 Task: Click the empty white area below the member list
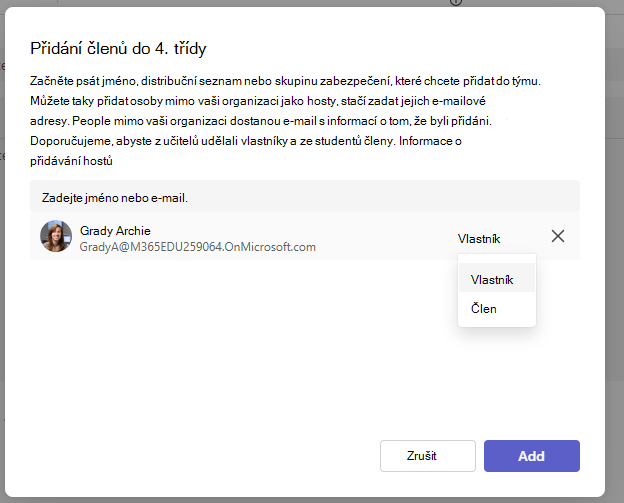[x=239, y=346]
